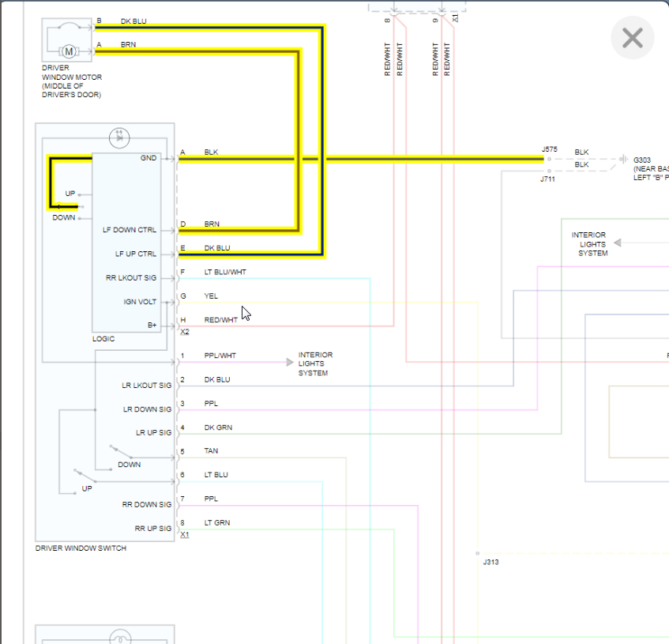Viewport: 669px width, 644px height.
Task: Select the LED diode symbol in switch
Action: pos(119,137)
